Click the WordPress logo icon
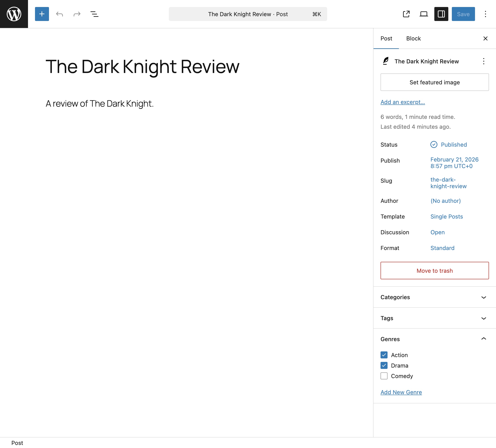Image resolution: width=496 pixels, height=448 pixels. pos(14,14)
